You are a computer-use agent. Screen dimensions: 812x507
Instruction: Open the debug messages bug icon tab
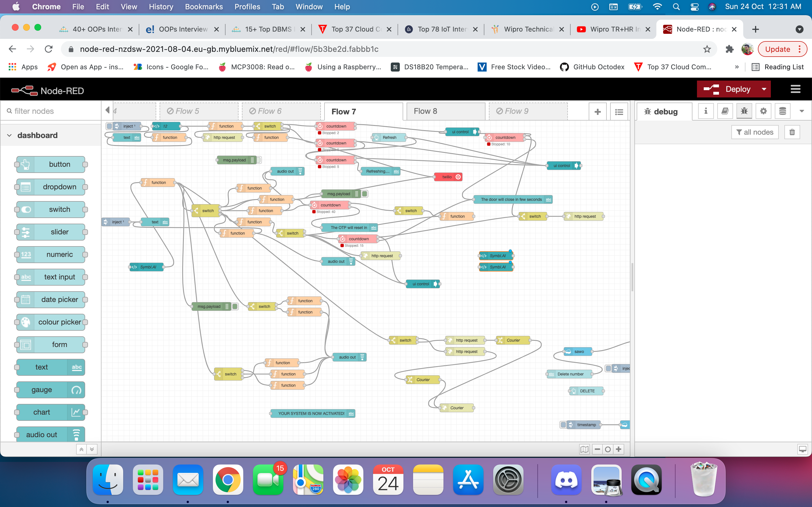click(744, 111)
